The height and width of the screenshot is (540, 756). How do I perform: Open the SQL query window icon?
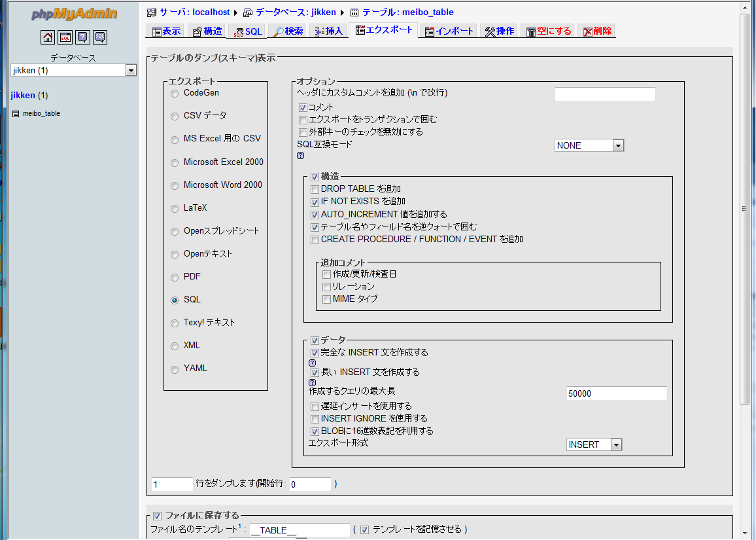65,37
